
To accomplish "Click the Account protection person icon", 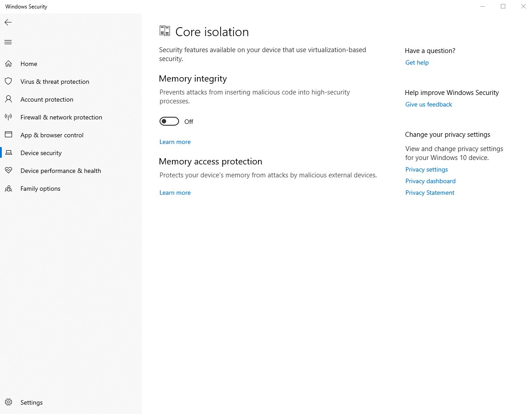I will coord(8,99).
